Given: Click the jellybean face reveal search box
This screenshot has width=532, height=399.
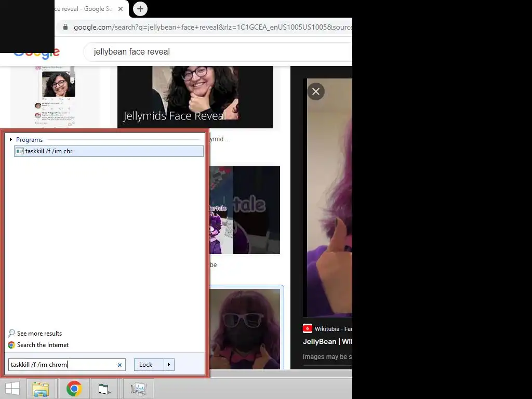Looking at the screenshot, I should [218, 52].
